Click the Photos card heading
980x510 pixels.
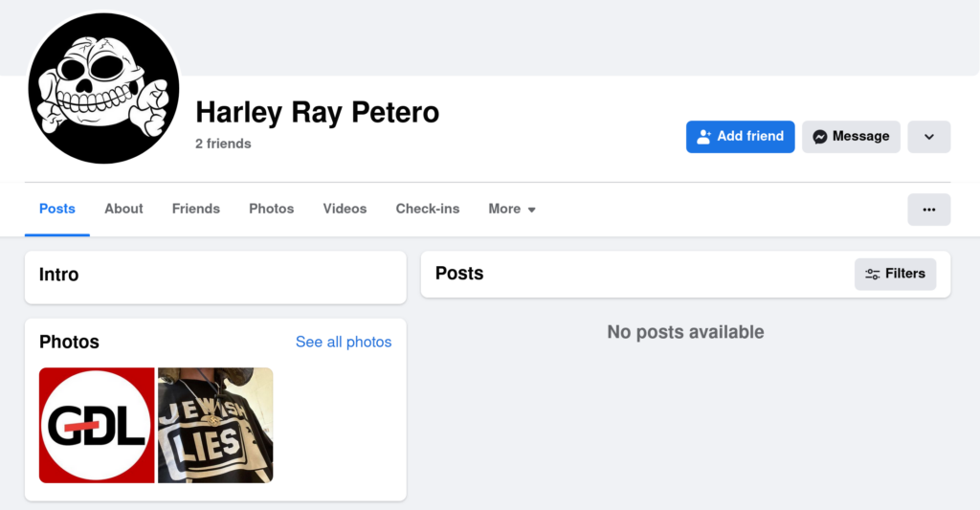click(69, 342)
